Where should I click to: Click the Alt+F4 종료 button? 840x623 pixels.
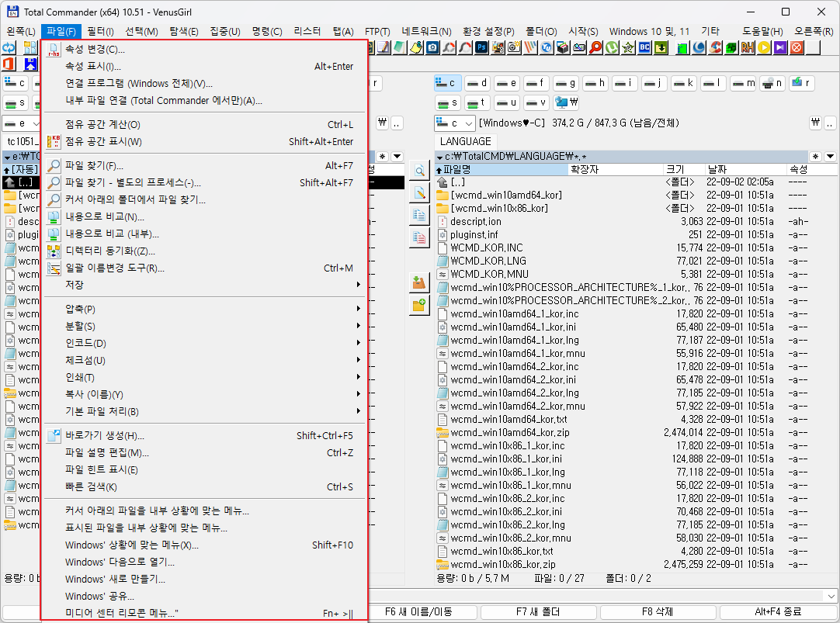[778, 611]
